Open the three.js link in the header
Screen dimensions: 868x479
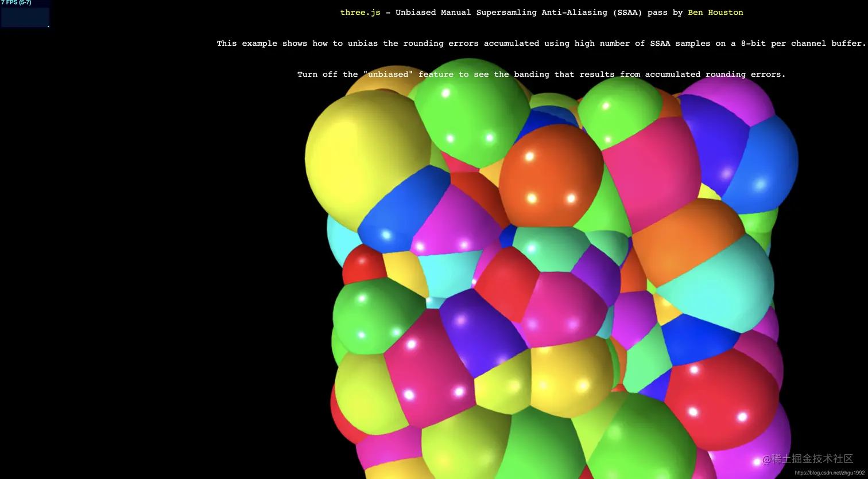(x=360, y=13)
